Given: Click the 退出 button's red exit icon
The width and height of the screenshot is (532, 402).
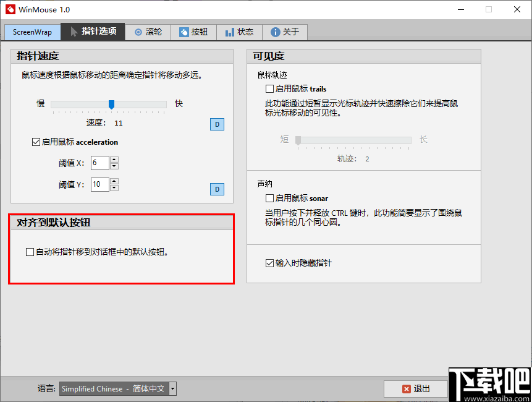Looking at the screenshot, I should (x=406, y=388).
